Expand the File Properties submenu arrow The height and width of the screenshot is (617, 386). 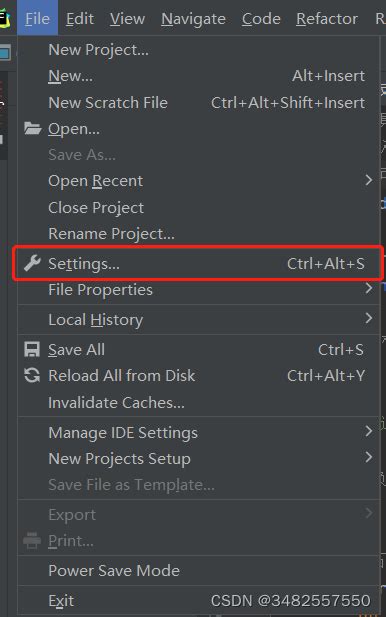(368, 288)
